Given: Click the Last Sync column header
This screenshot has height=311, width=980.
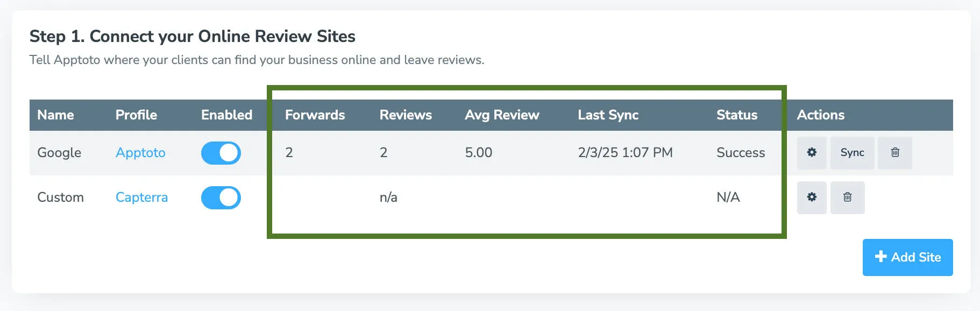Looking at the screenshot, I should click(608, 115).
